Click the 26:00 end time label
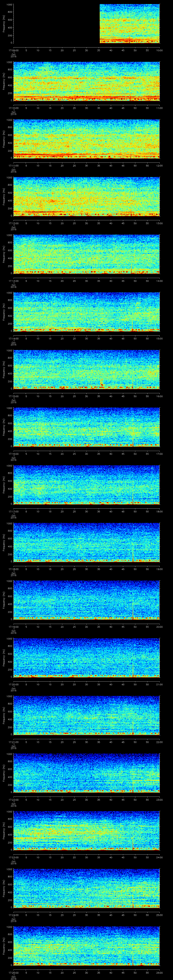The height and width of the screenshot is (980, 173). 159,972
